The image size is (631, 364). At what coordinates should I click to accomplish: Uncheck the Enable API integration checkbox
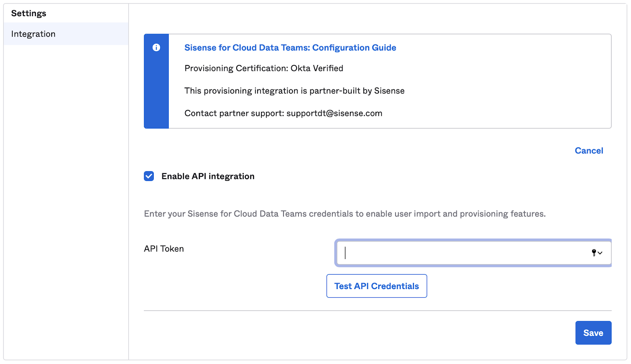click(x=149, y=176)
